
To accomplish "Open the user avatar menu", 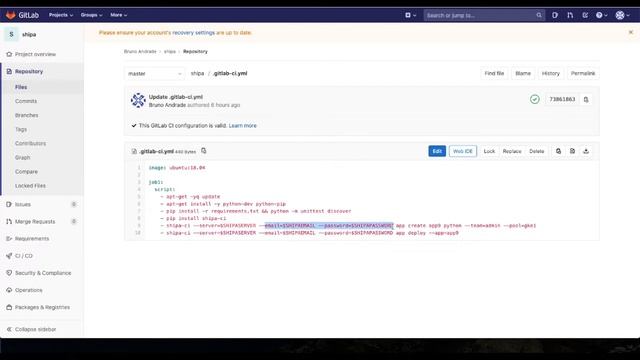I will click(622, 15).
